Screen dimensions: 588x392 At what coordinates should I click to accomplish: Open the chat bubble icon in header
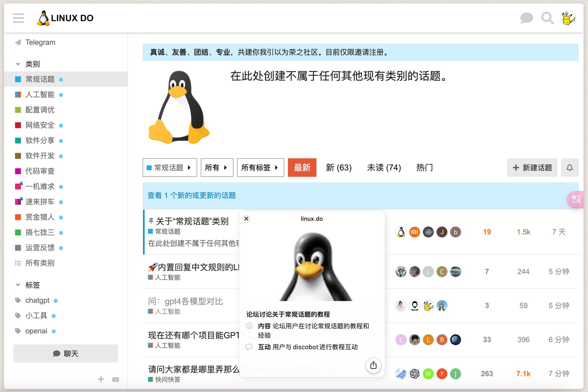pyautogui.click(x=526, y=18)
